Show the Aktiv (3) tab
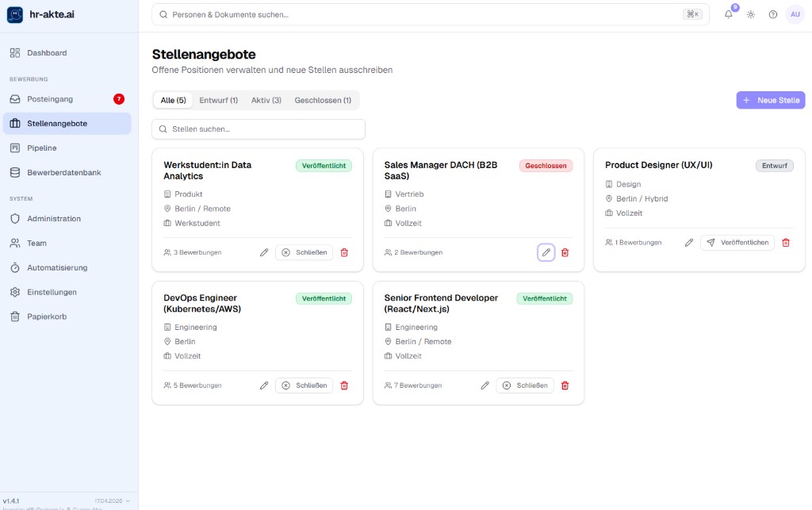Image resolution: width=812 pixels, height=510 pixels. click(x=266, y=101)
